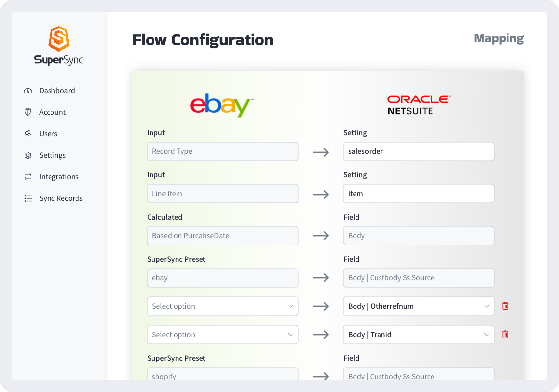The width and height of the screenshot is (559, 392).
Task: Go to Sync Records in sidebar
Action: coord(61,198)
